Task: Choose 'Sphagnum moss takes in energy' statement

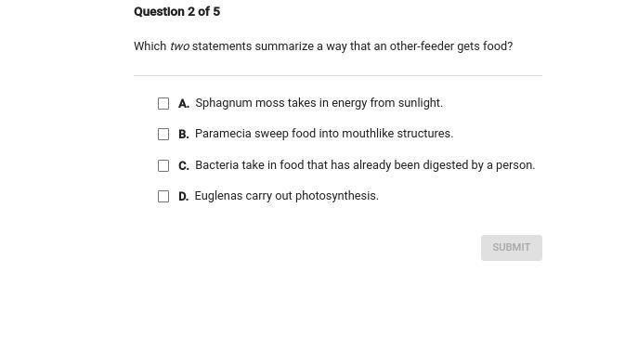Action: pyautogui.click(x=319, y=103)
